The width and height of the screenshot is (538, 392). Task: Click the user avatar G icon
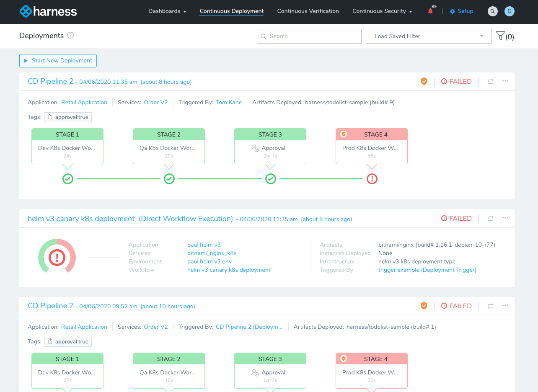509,11
